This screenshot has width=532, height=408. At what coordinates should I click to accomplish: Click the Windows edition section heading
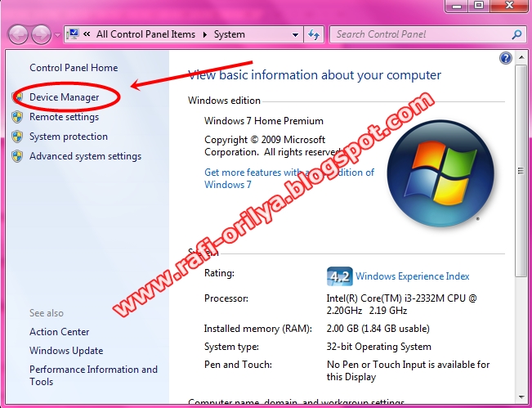pyautogui.click(x=224, y=101)
